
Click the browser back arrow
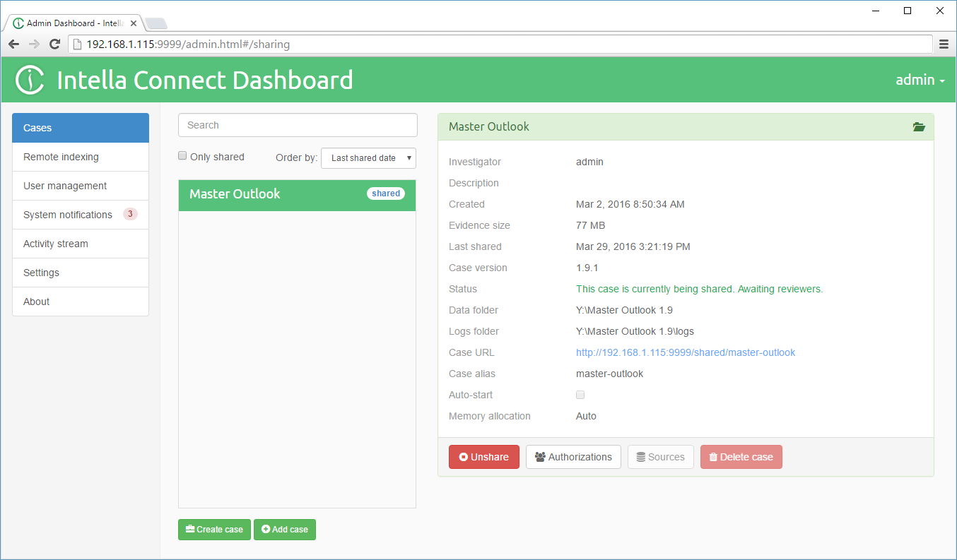14,44
